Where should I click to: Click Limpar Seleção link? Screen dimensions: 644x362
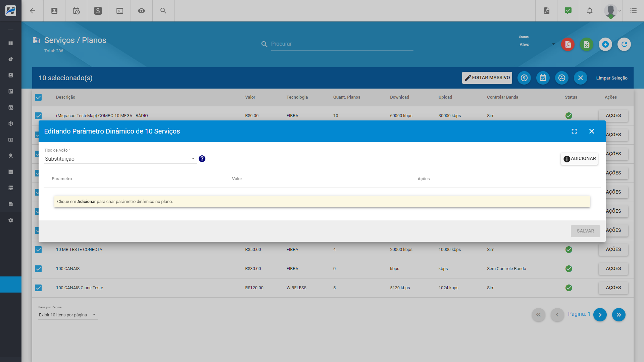coord(611,78)
